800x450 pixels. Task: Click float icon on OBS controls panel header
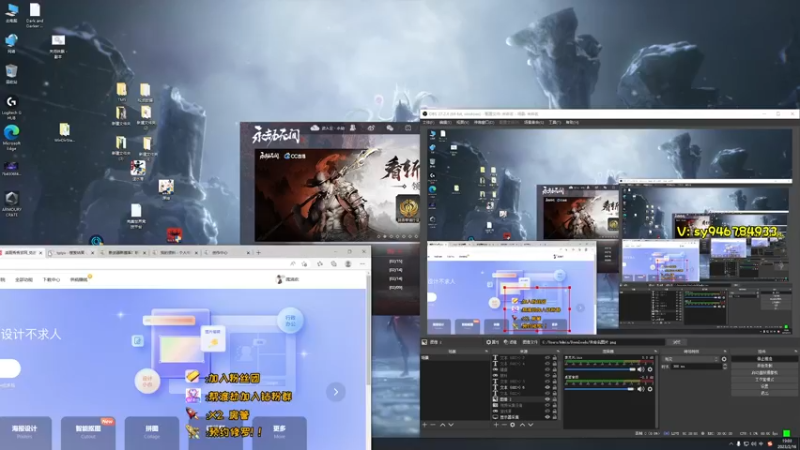tap(796, 351)
